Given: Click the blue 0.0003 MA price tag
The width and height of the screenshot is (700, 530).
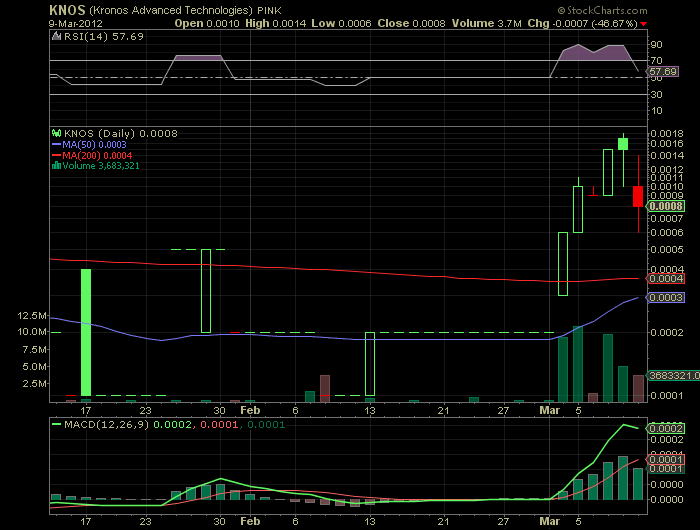Looking at the screenshot, I should 665,297.
